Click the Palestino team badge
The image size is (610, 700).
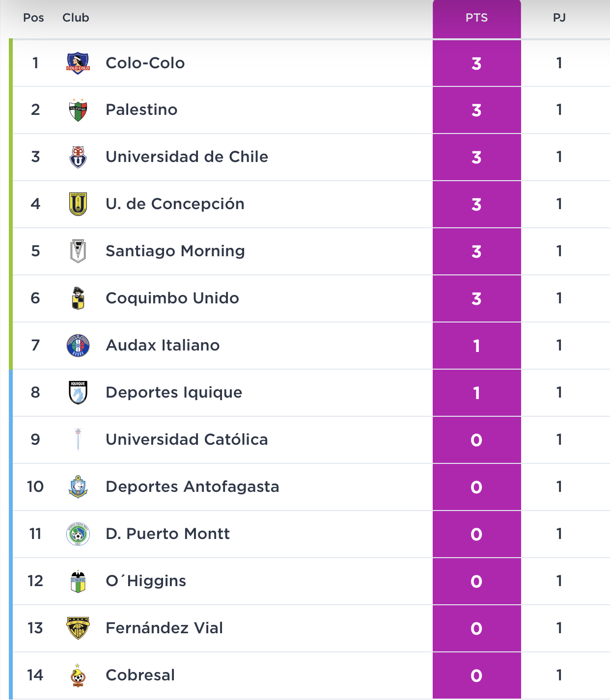(78, 110)
